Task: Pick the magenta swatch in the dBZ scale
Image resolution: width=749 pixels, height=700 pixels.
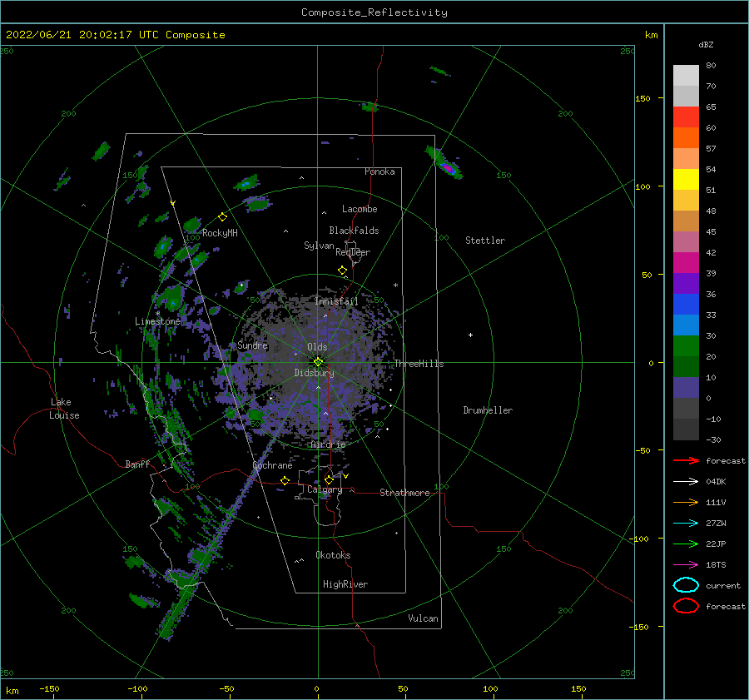Action: 686,262
